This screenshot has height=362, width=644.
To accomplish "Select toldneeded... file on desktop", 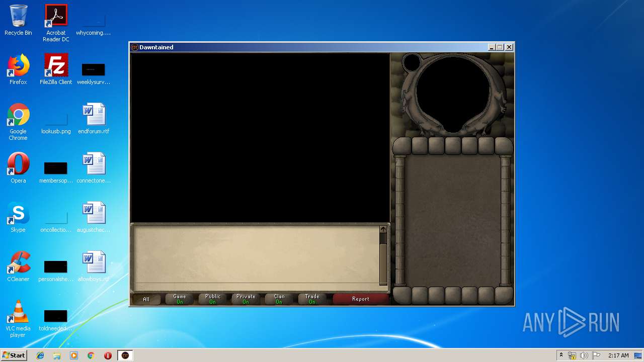I will (x=56, y=319).
